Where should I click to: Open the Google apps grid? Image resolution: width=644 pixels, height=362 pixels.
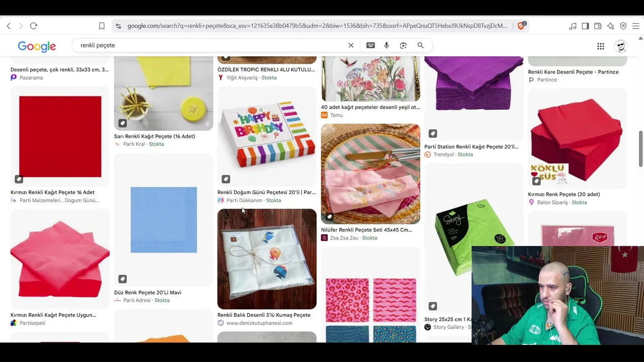600,46
